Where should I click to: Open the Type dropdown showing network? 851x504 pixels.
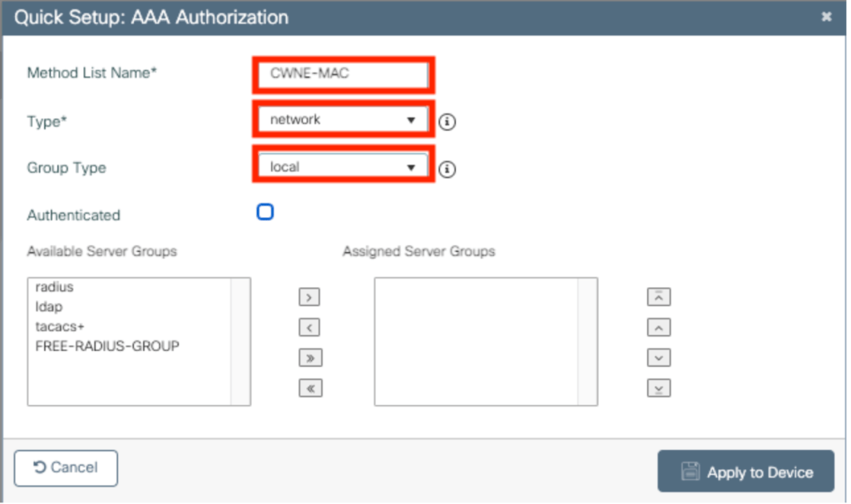[343, 120]
